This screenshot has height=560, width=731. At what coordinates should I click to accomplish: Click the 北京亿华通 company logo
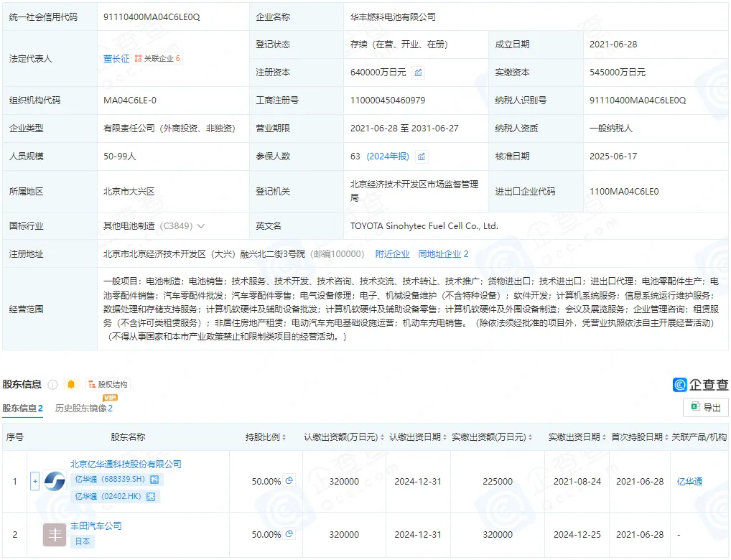point(55,481)
